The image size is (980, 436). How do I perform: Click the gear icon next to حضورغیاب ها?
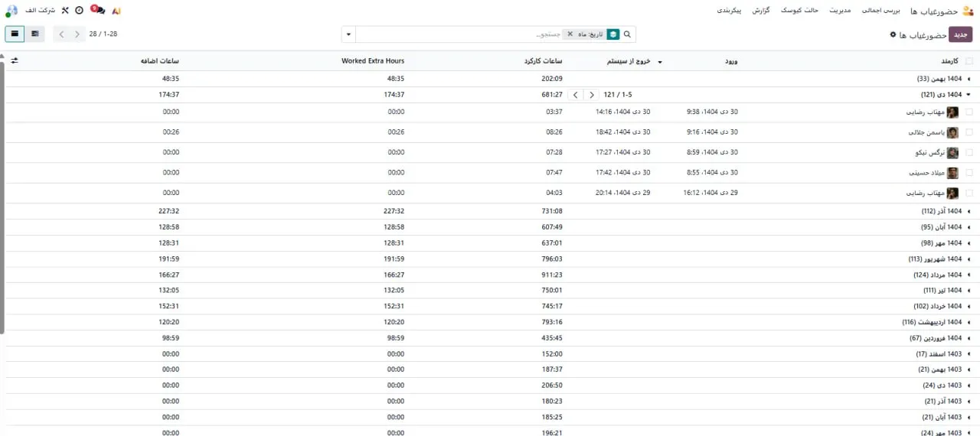893,35
